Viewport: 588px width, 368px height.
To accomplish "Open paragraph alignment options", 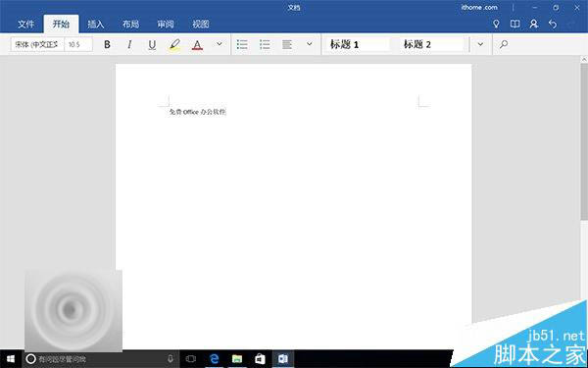I will click(287, 44).
